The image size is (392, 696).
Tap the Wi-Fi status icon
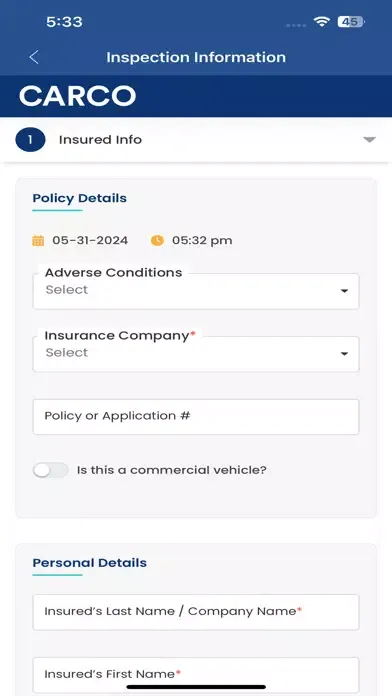321,22
